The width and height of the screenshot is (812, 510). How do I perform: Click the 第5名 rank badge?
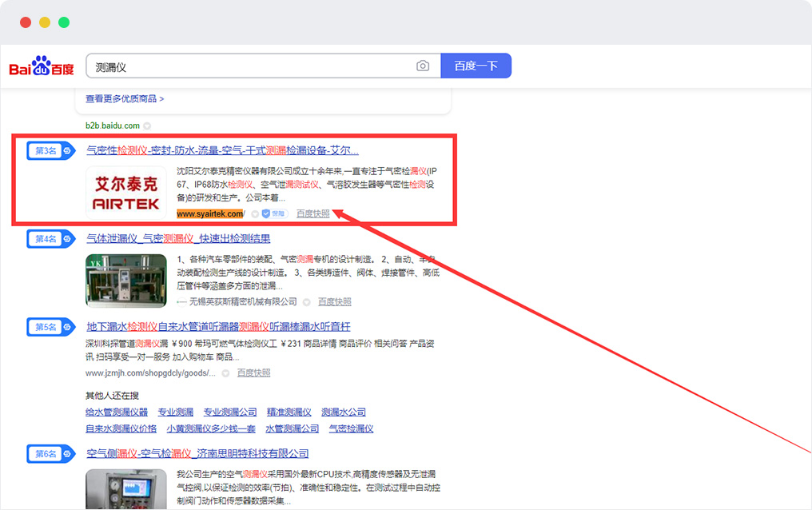(x=51, y=327)
